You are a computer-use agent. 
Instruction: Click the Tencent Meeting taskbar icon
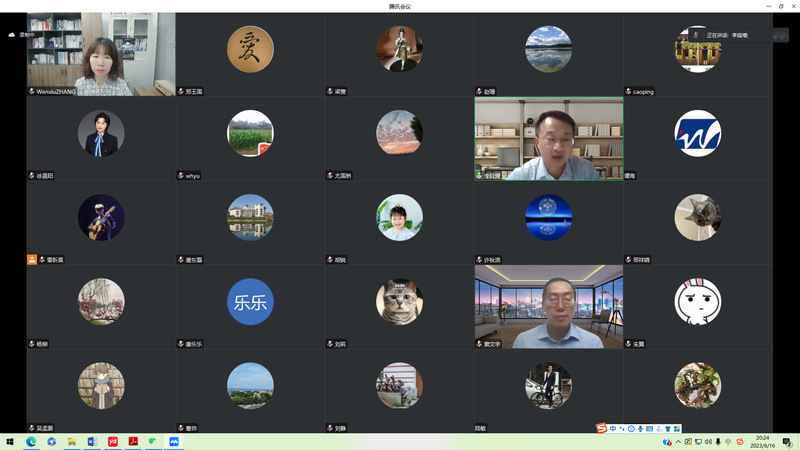click(174, 441)
